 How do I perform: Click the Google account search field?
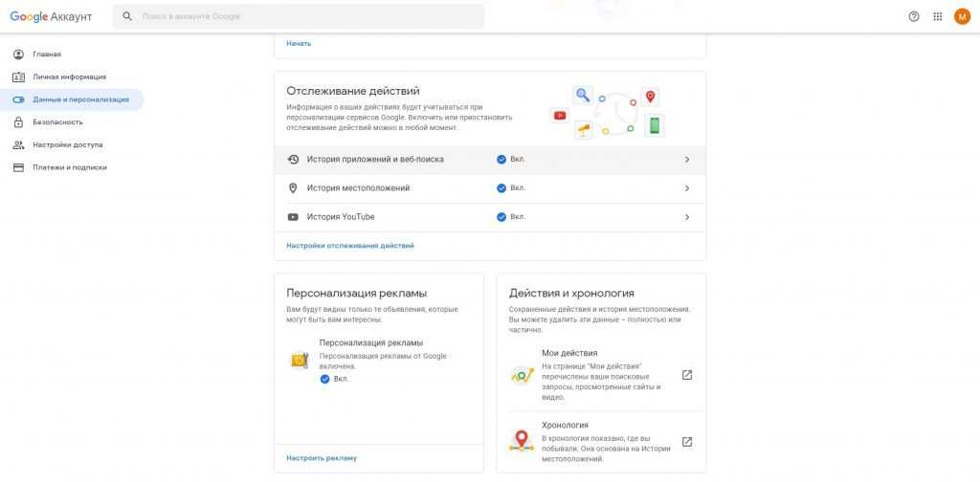tap(306, 17)
